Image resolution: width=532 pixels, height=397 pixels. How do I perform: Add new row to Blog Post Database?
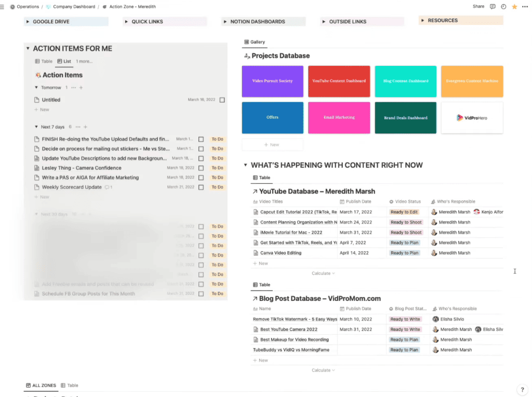point(261,360)
